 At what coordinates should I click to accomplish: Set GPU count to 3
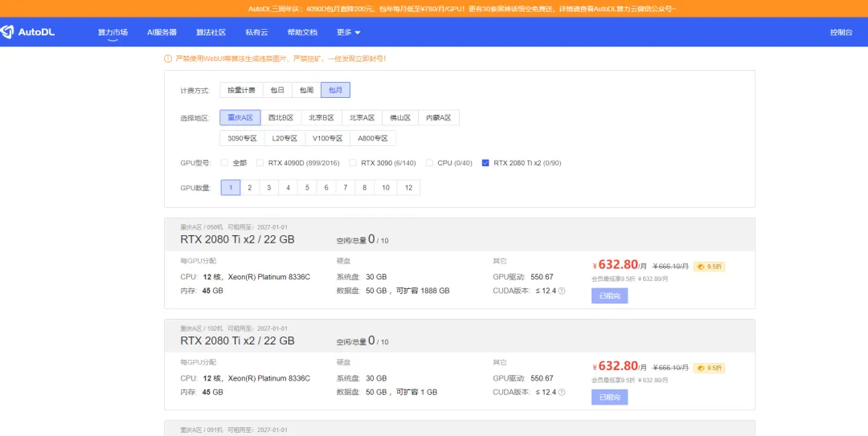click(x=269, y=188)
